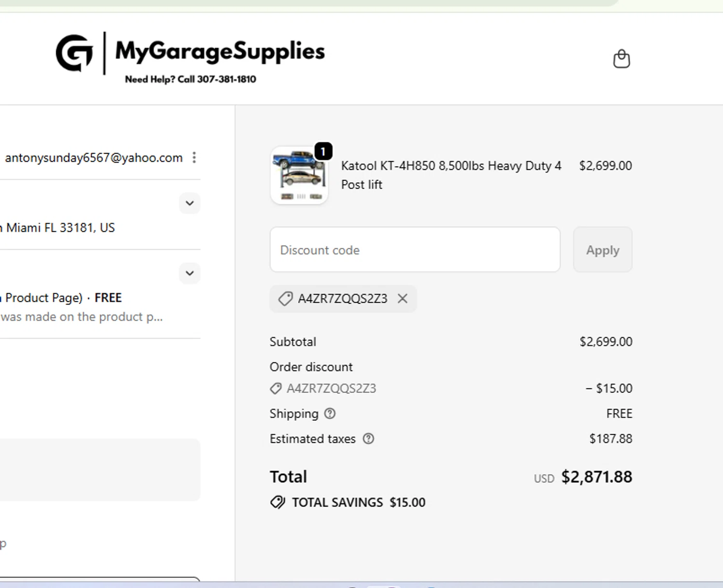Apply the discount code
The width and height of the screenshot is (723, 588).
tap(602, 250)
